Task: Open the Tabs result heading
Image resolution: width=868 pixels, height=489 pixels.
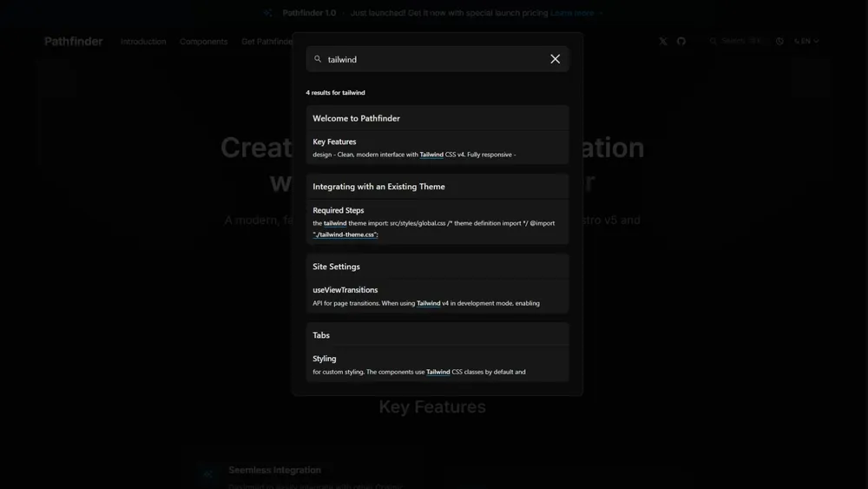Action: [437, 335]
